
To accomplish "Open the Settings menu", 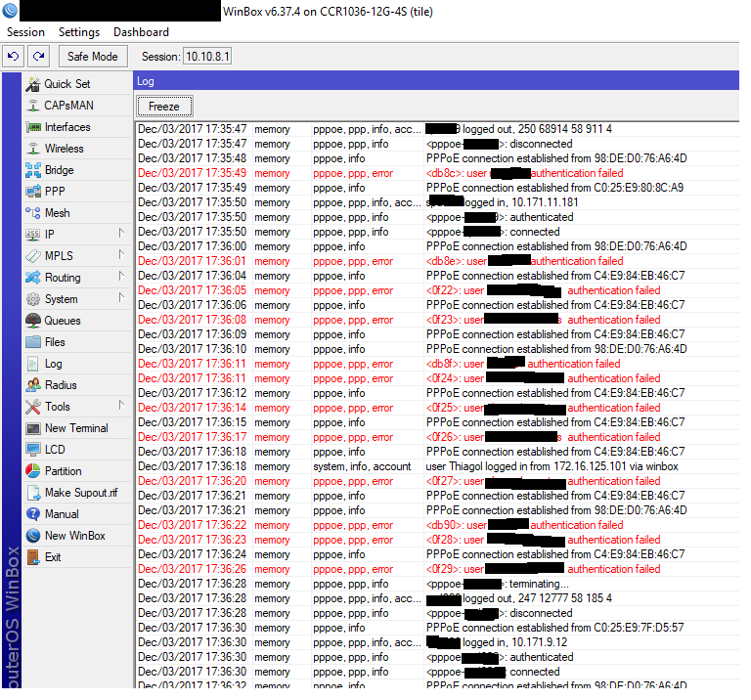I will 79,32.
